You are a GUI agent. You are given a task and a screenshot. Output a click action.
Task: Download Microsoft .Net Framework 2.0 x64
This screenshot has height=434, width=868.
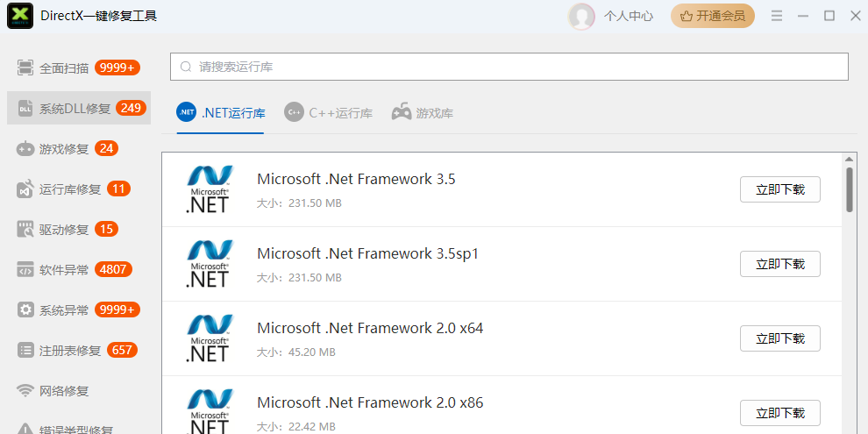pyautogui.click(x=780, y=338)
